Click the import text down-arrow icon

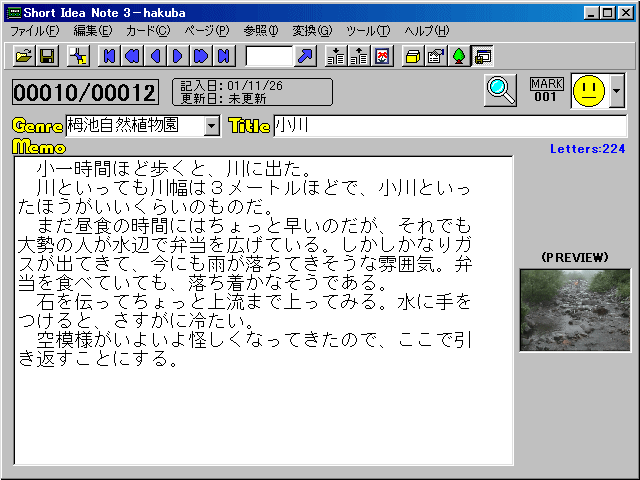[336, 56]
